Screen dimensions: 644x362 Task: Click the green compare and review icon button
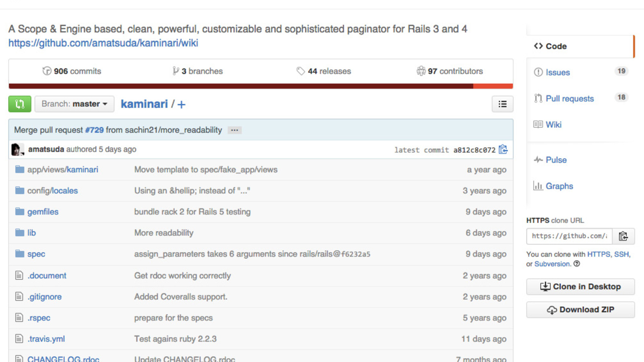[20, 104]
